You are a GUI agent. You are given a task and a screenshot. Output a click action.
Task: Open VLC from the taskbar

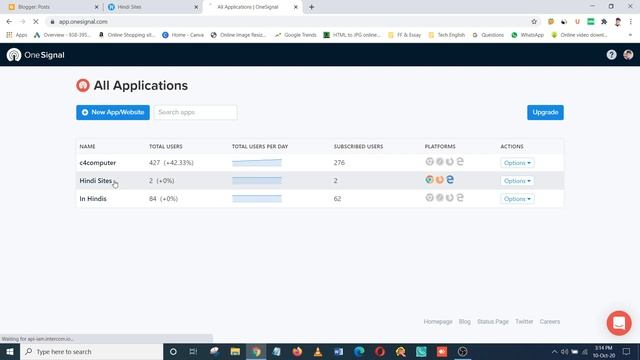point(318,351)
